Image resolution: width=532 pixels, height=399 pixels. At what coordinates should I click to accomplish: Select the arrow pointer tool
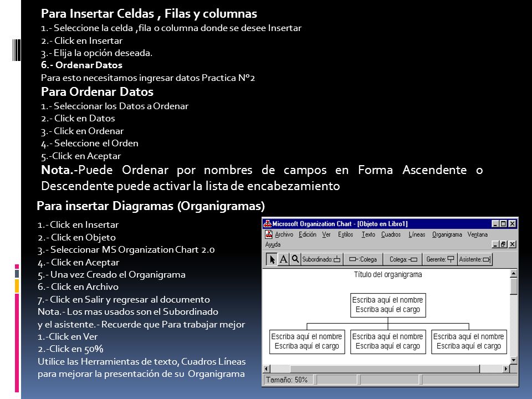pyautogui.click(x=272, y=259)
